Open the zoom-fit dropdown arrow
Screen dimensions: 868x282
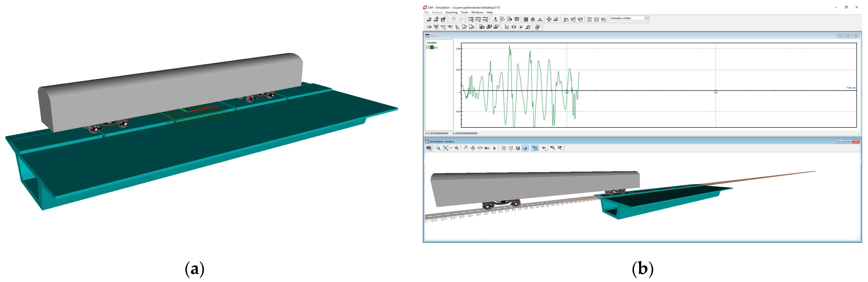(x=451, y=148)
